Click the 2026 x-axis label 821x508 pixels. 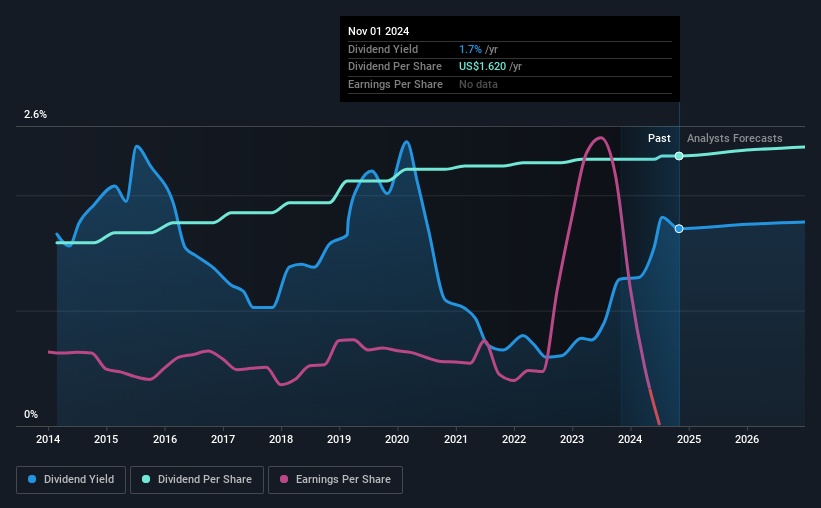click(747, 439)
